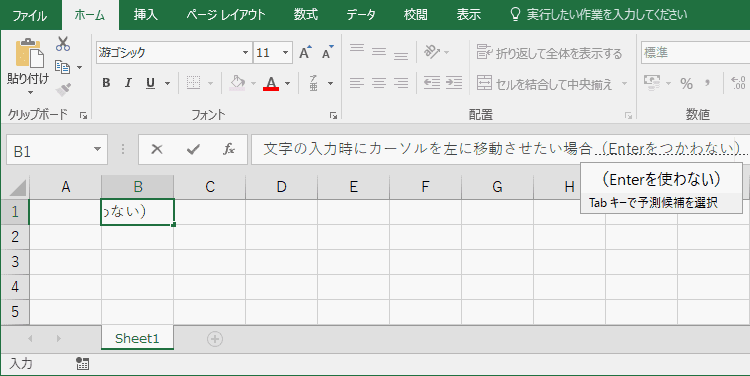The image size is (750, 376).
Task: Apply comma style icon
Action: [707, 84]
